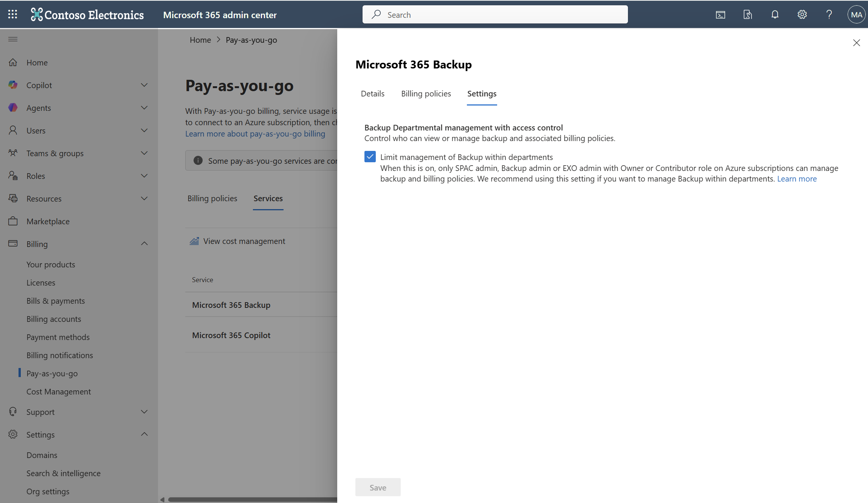Image resolution: width=868 pixels, height=503 pixels.
Task: Click the cost management chart icon
Action: (x=194, y=241)
